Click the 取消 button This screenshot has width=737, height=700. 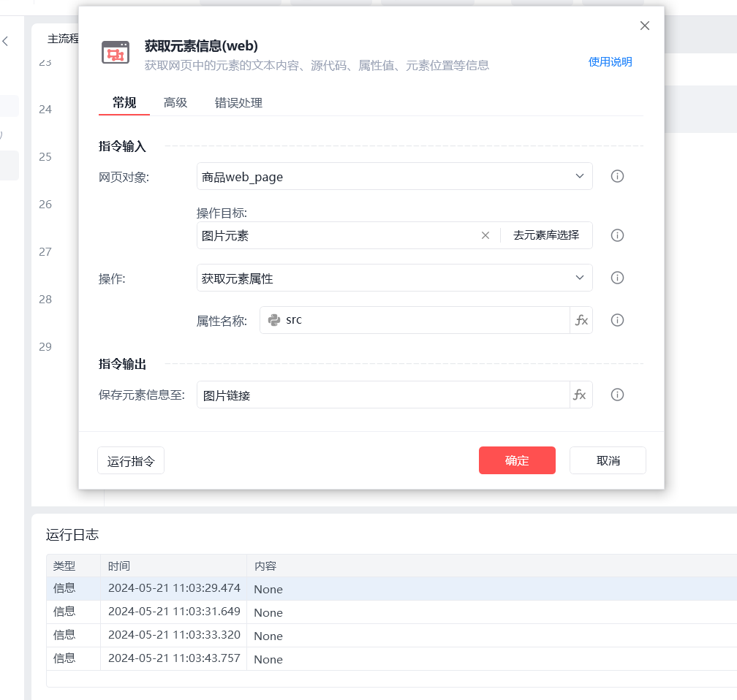[608, 460]
